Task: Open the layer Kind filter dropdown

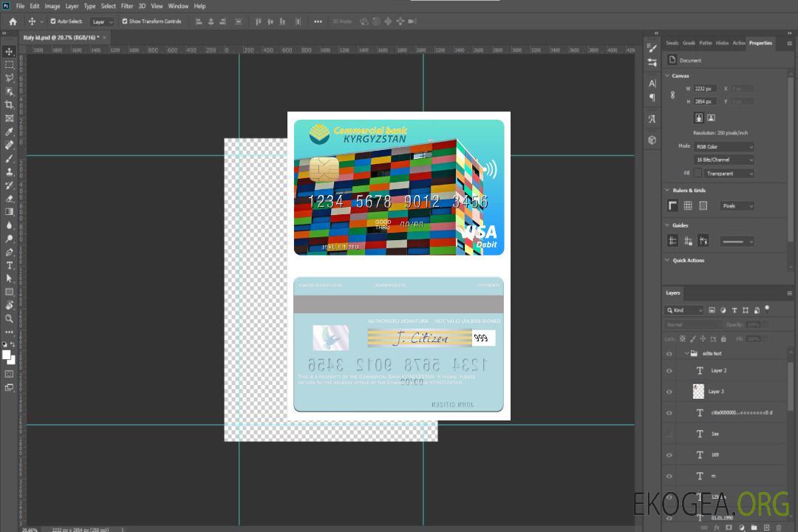Action: coord(684,310)
